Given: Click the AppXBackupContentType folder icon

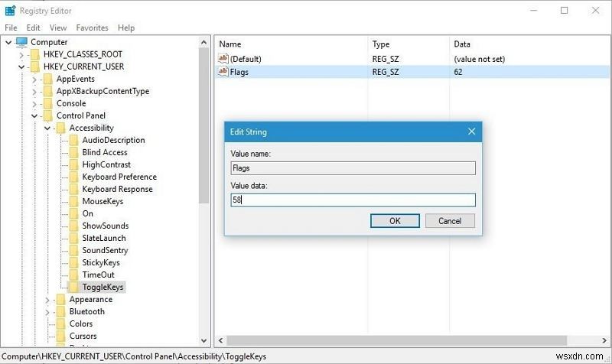Looking at the screenshot, I should click(48, 91).
